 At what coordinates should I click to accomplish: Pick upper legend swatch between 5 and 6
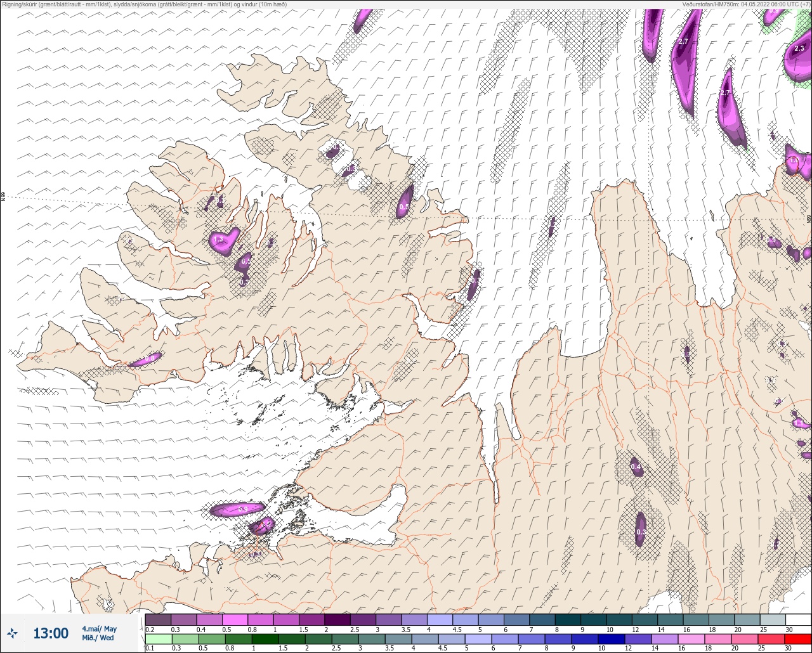(x=491, y=619)
